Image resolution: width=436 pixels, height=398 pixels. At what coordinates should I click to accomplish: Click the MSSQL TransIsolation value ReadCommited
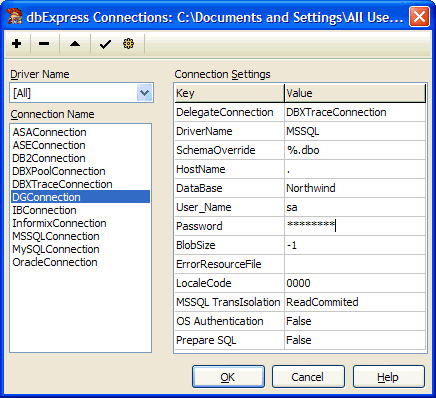(x=355, y=302)
